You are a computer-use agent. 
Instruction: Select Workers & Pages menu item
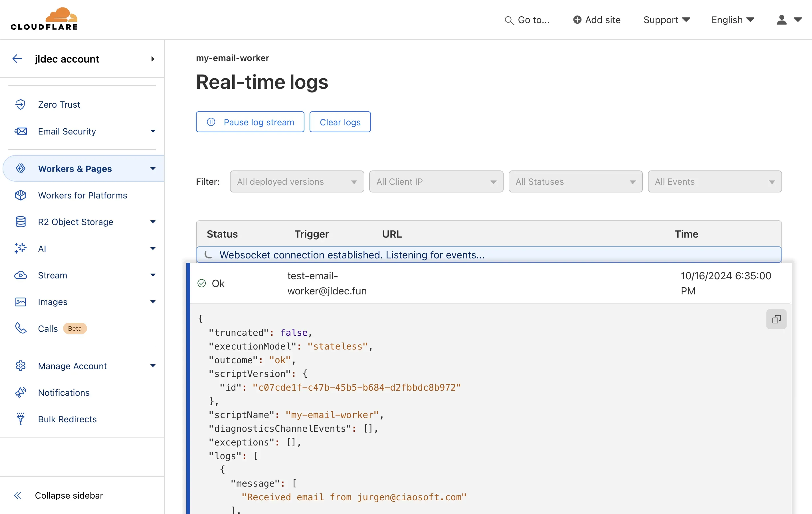tap(84, 168)
